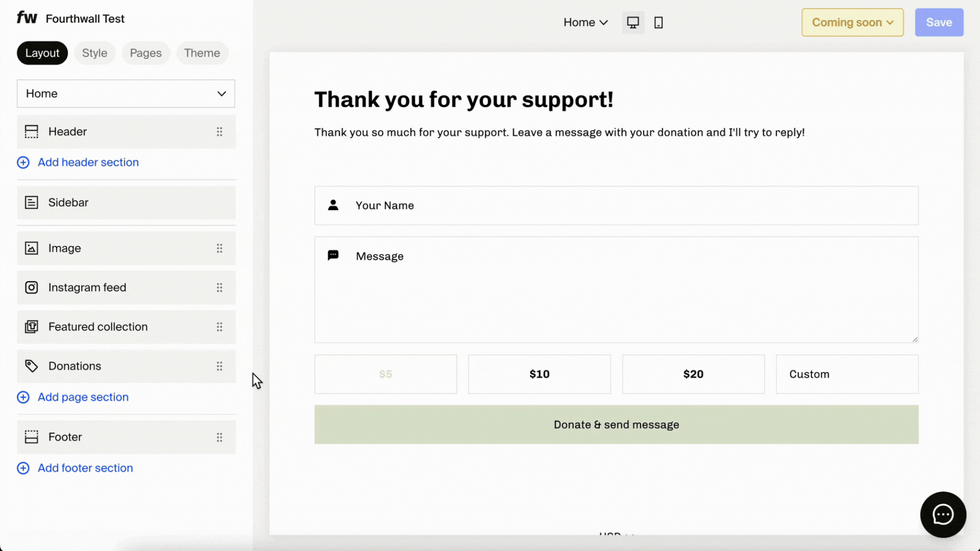Open the Sidebar section row

point(126,203)
